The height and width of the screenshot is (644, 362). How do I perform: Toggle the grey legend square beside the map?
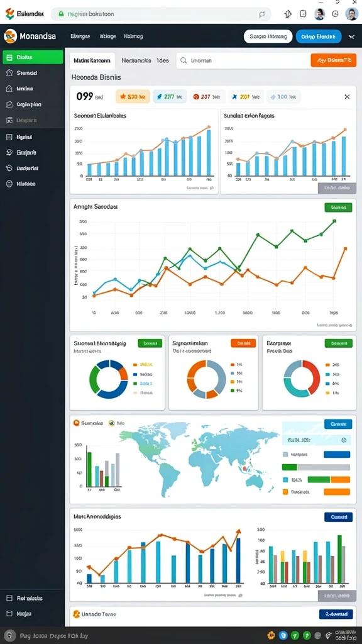pos(285,455)
